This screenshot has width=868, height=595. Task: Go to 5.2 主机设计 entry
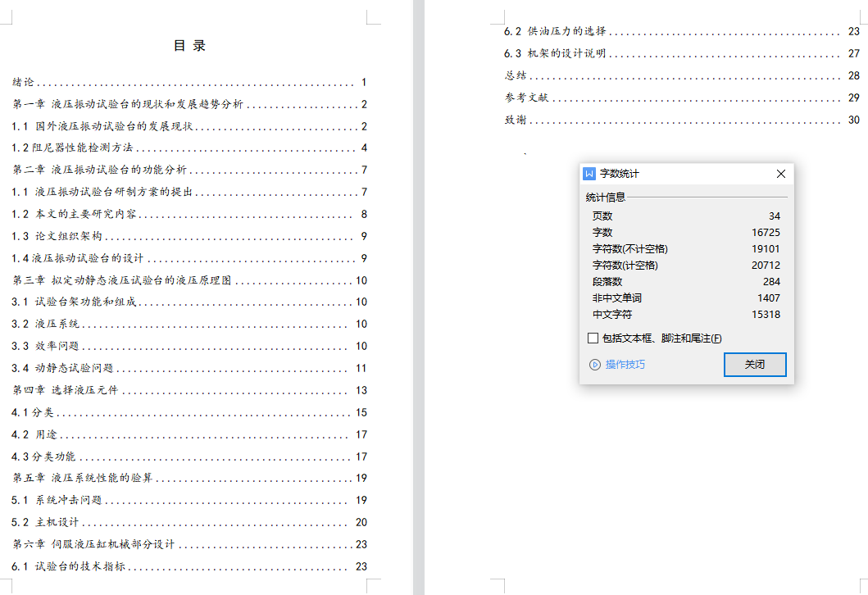click(45, 522)
